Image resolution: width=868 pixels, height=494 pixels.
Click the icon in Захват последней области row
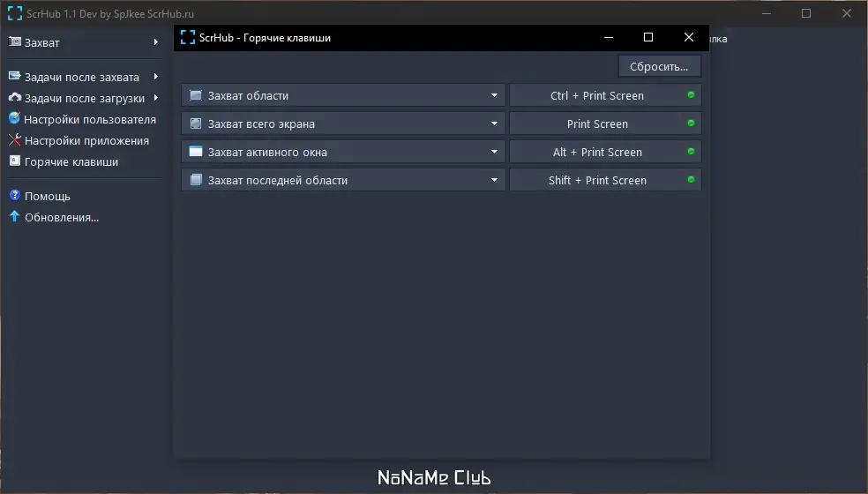(196, 179)
